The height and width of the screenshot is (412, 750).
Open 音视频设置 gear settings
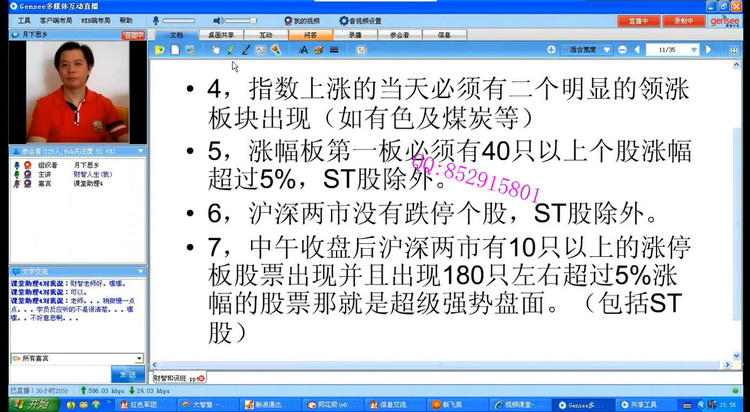pyautogui.click(x=361, y=20)
